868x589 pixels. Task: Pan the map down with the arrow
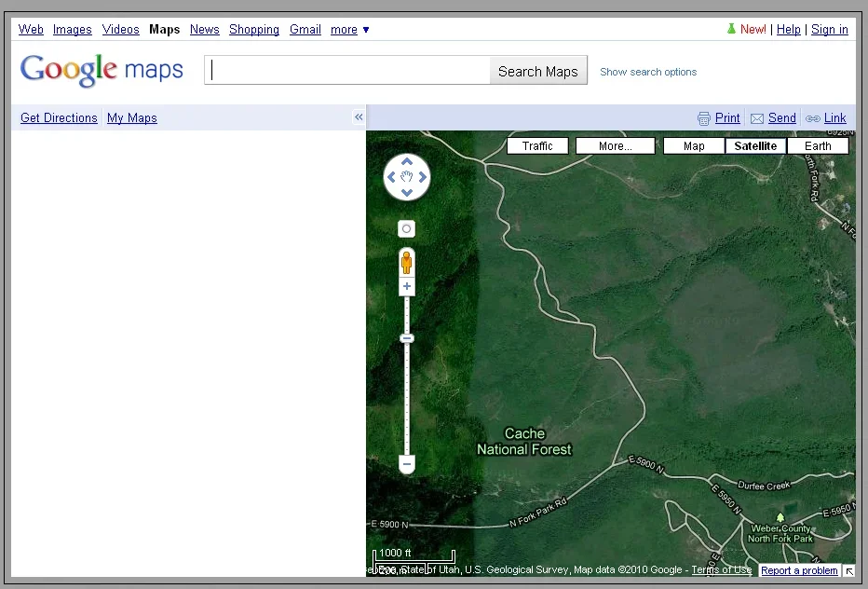tap(407, 192)
